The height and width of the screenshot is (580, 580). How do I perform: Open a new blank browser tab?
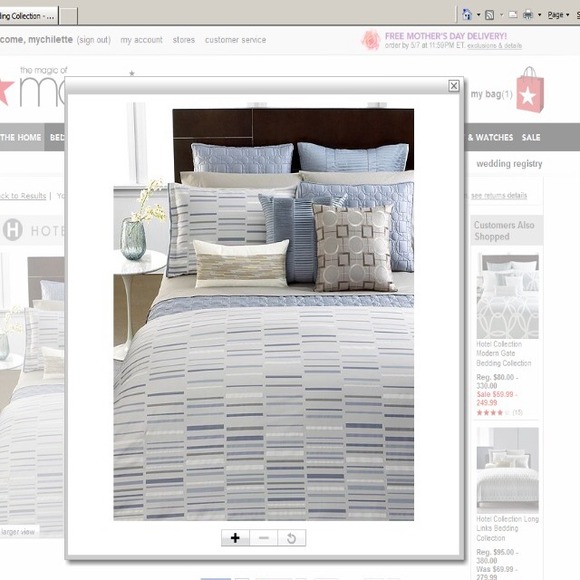pyautogui.click(x=68, y=16)
